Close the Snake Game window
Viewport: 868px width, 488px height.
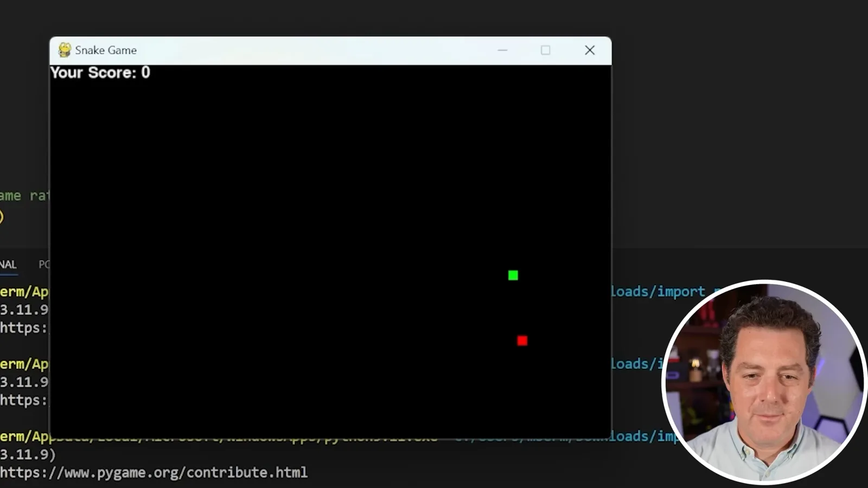pos(590,50)
